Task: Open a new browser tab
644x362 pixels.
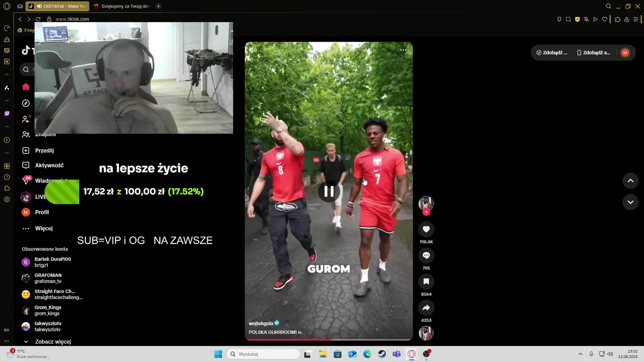Action: [x=158, y=7]
